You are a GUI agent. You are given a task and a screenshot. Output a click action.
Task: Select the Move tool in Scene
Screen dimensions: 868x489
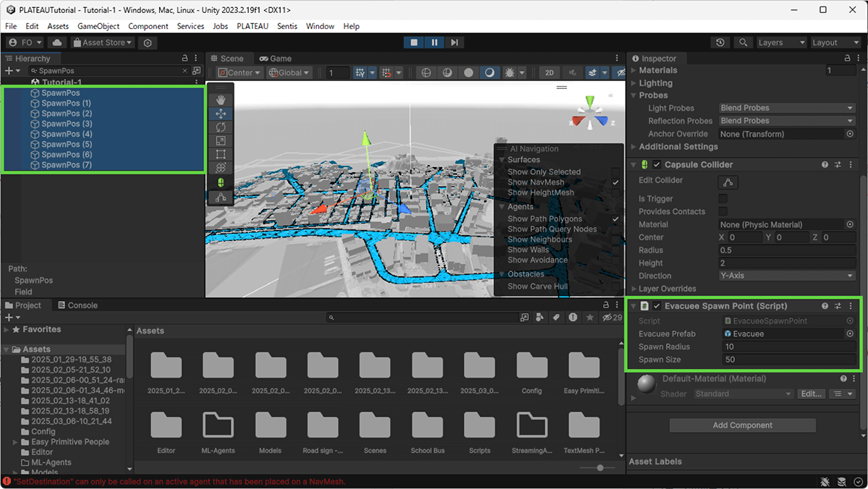(221, 114)
